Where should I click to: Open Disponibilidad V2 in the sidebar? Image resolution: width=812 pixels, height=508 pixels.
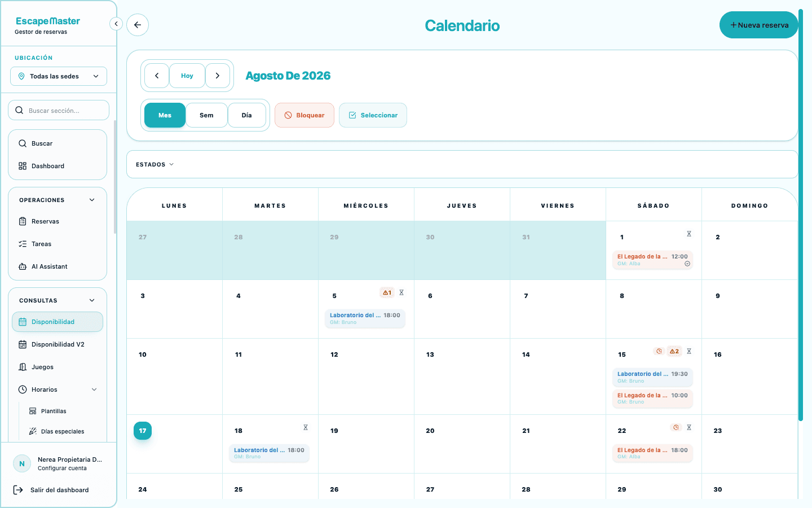coord(58,344)
